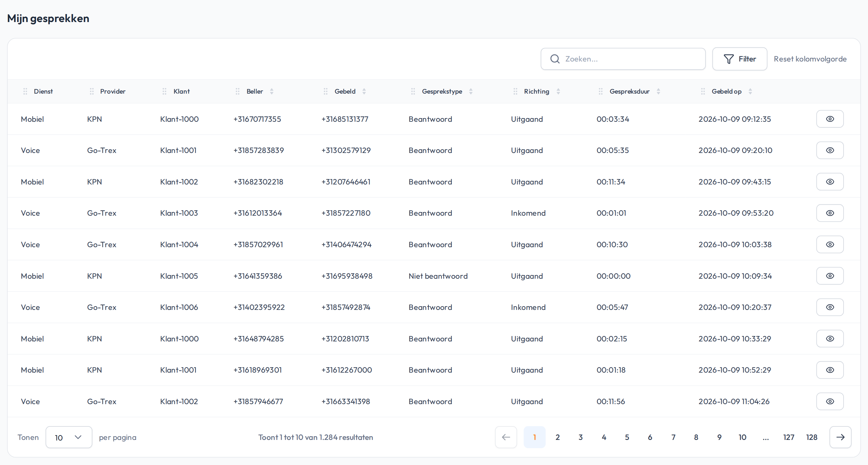View call made at 2026-10-09 09:43:15

[x=829, y=182]
